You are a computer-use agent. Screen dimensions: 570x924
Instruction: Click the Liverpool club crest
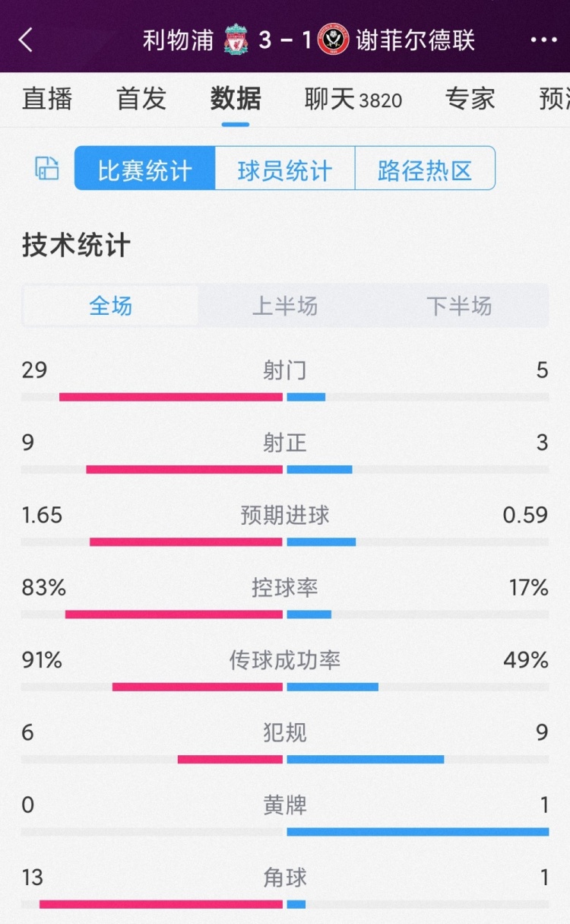(x=236, y=40)
